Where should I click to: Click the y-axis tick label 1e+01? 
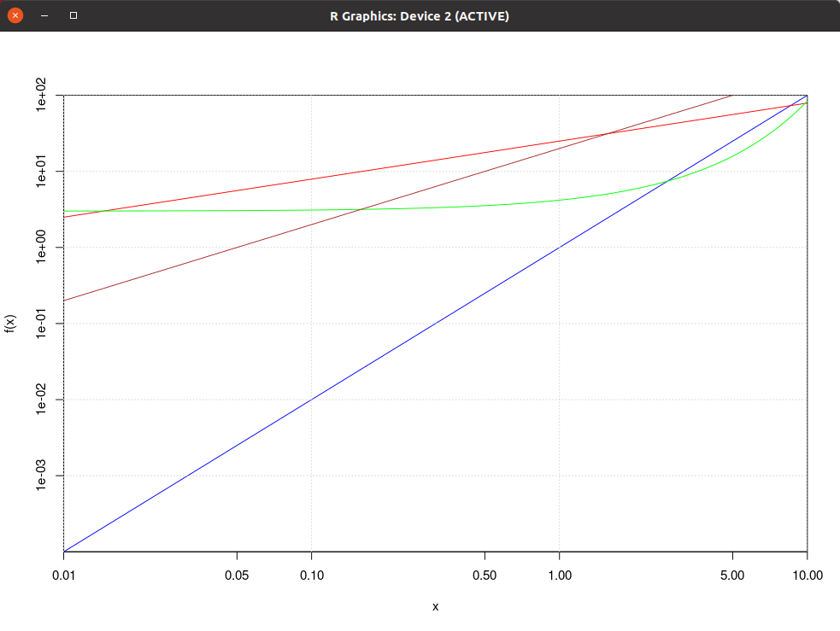point(41,172)
